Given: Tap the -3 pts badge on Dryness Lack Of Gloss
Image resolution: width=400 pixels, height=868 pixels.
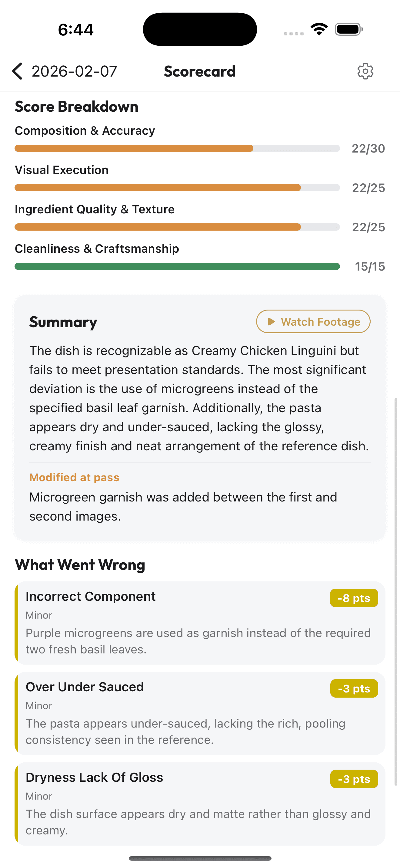Looking at the screenshot, I should click(353, 779).
